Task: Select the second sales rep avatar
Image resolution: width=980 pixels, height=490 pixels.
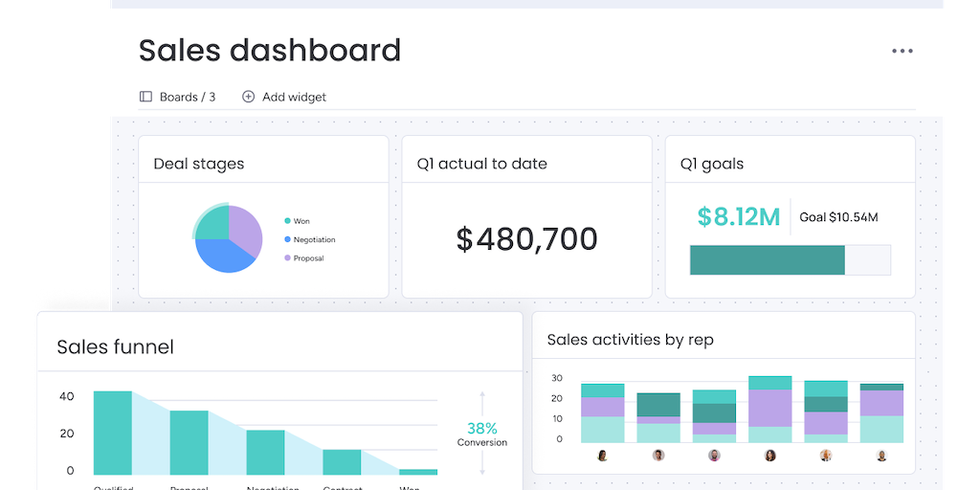Action: point(658,456)
